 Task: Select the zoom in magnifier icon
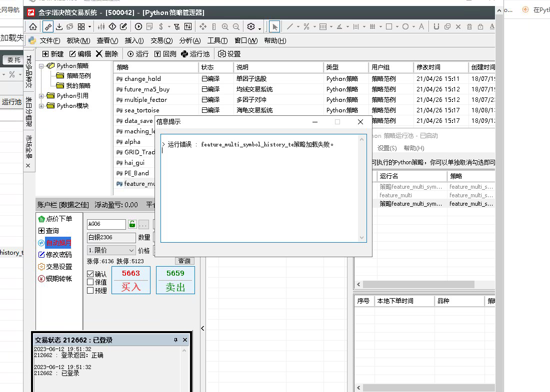click(225, 26)
